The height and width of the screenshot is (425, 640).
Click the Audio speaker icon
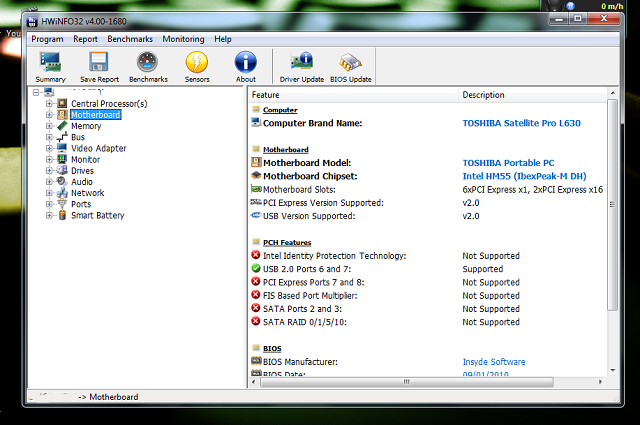coord(62,181)
